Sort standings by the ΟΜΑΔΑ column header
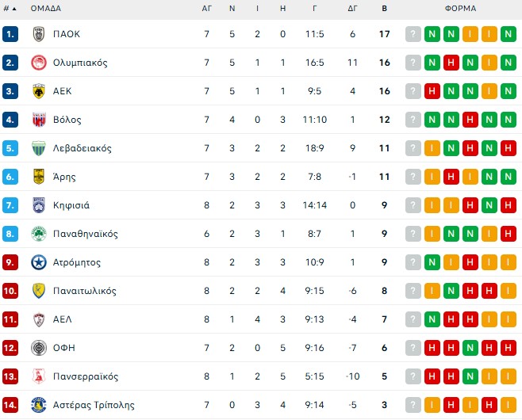Viewport: 522px width, 420px height. point(45,9)
